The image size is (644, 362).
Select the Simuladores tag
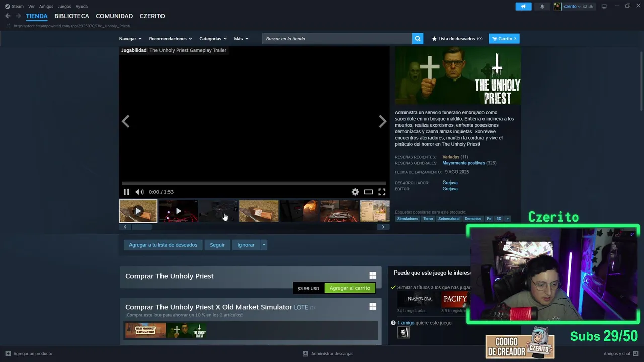point(408,219)
